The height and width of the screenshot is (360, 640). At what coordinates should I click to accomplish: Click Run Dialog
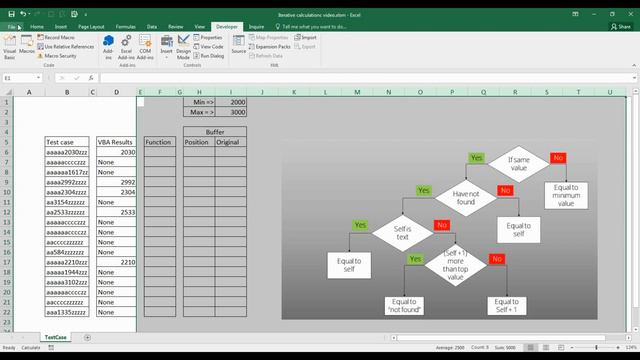tap(209, 56)
